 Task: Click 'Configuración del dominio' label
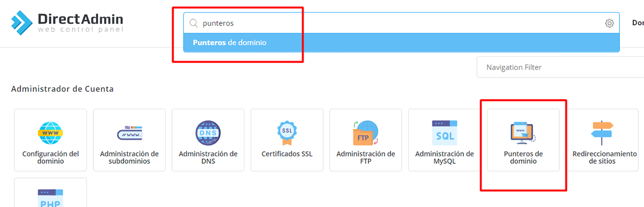pyautogui.click(x=51, y=158)
